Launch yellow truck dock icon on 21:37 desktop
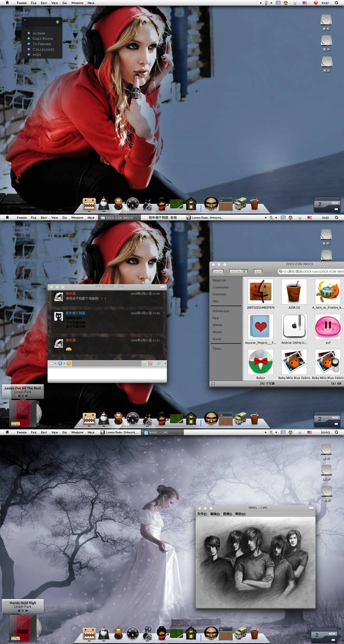The height and width of the screenshot is (644, 344). (x=241, y=204)
